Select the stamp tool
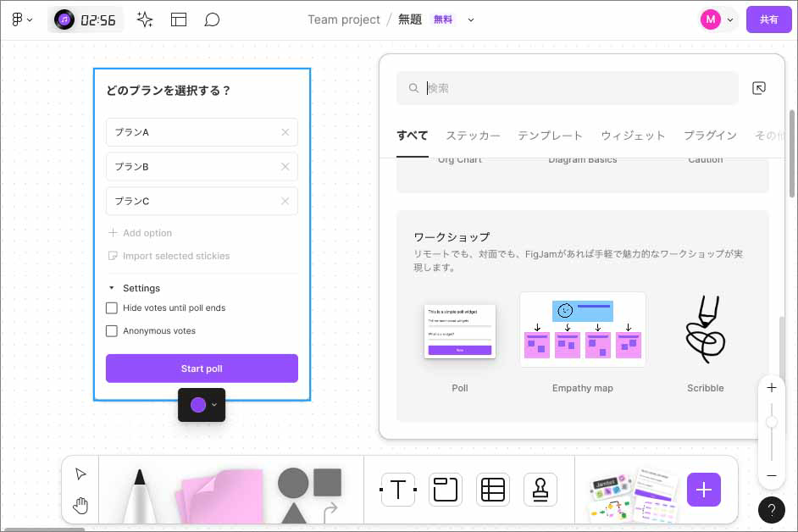798x532 pixels. 540,490
